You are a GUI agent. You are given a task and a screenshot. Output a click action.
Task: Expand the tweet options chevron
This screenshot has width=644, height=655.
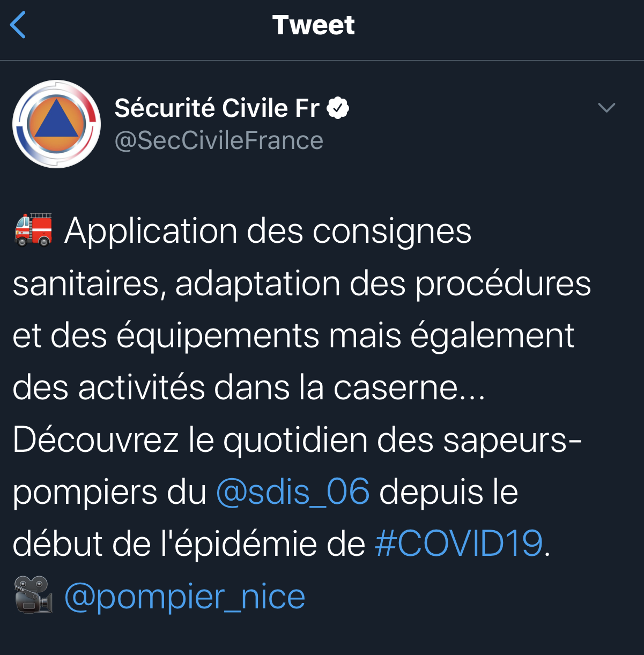point(606,108)
